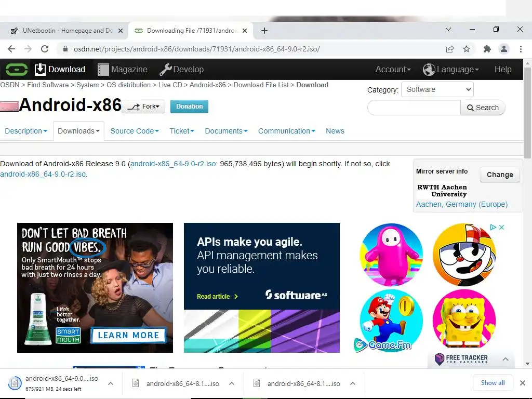
Task: Expand the Description tab menu
Action: pos(26,131)
